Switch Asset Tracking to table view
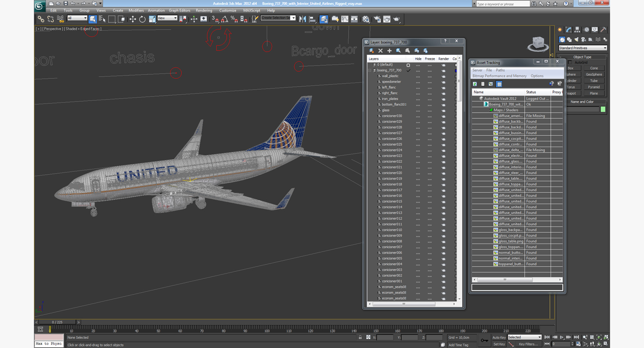Image resolution: width=644 pixels, height=348 pixels. pos(499,84)
